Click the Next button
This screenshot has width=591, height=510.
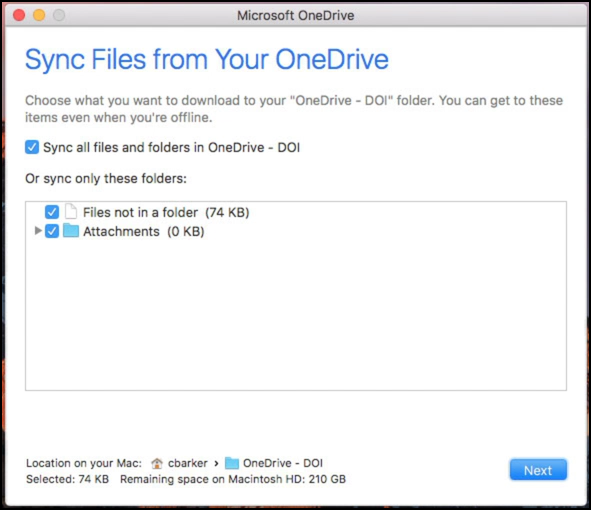538,470
